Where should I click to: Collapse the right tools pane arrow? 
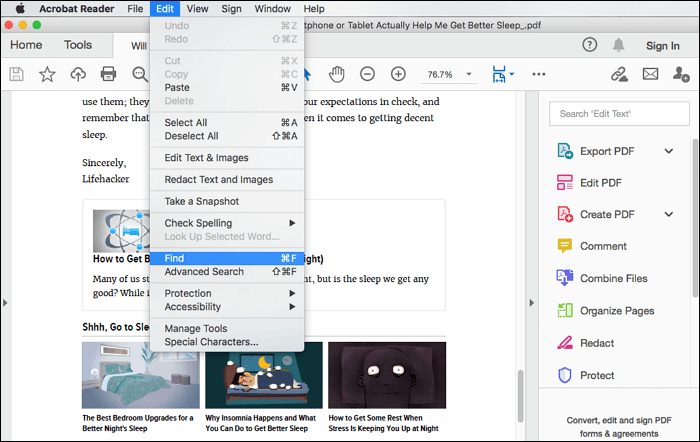click(531, 303)
